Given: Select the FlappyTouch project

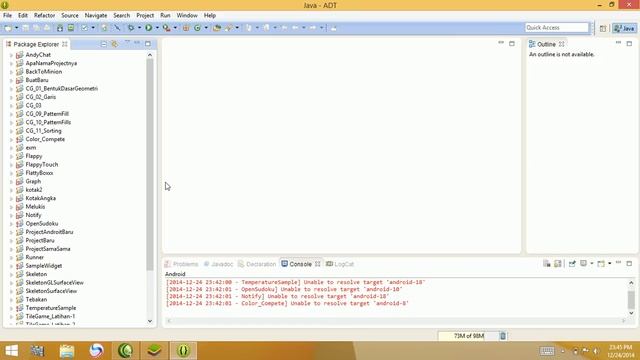Looking at the screenshot, I should pos(42,164).
